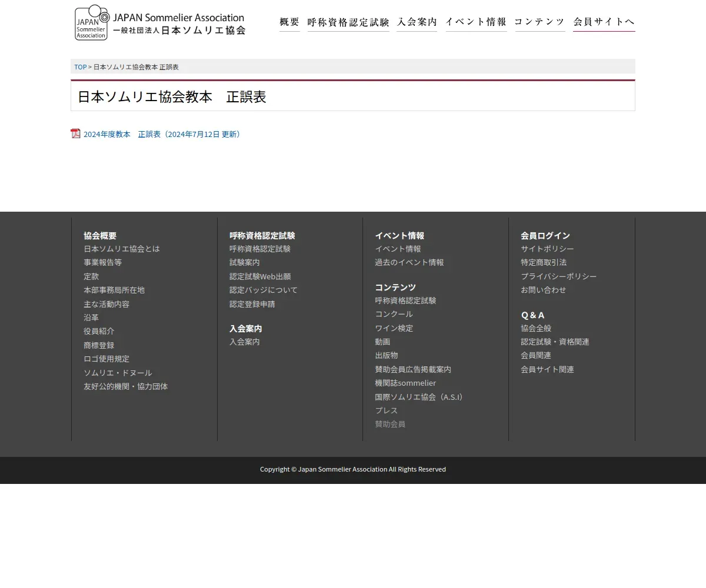Click 認定登録申請 link
This screenshot has width=706, height=588.
tap(252, 304)
